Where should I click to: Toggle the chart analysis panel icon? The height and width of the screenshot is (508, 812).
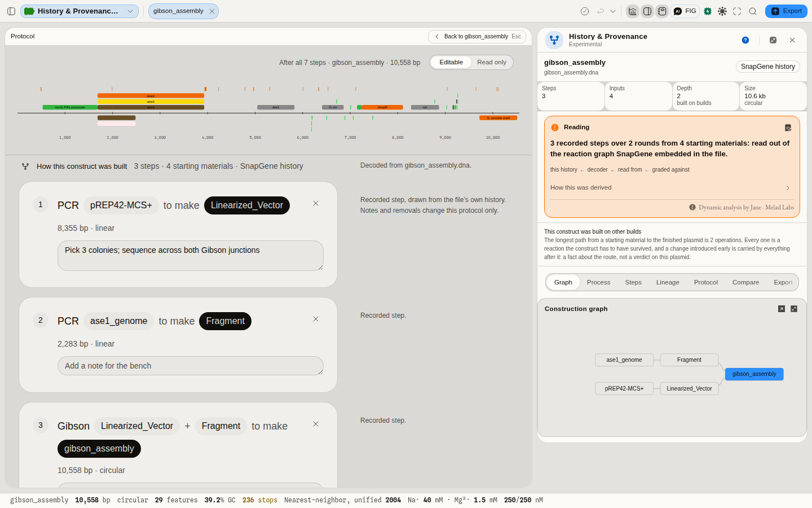pos(633,11)
